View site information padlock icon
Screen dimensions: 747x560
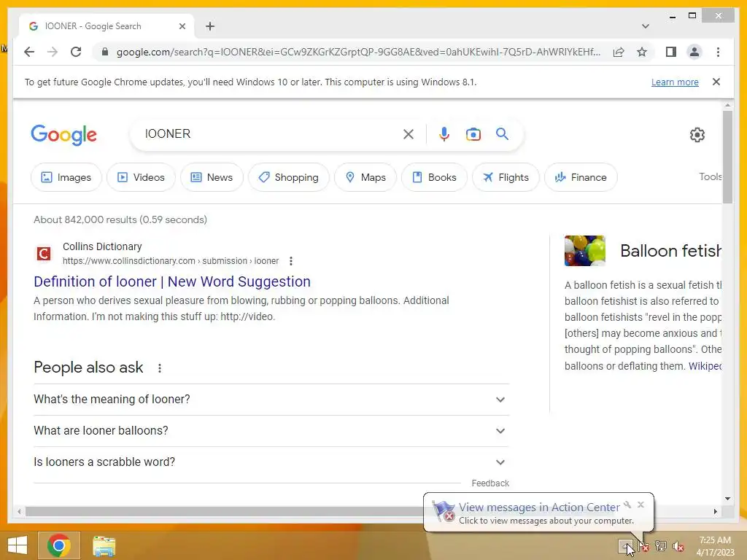[x=105, y=52]
